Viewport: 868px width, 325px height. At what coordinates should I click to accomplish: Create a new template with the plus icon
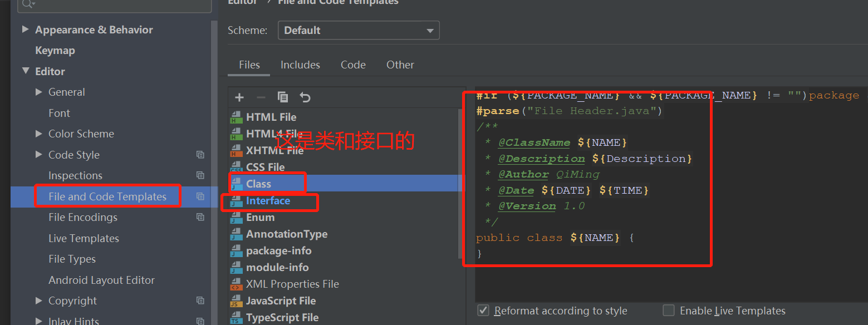(239, 97)
